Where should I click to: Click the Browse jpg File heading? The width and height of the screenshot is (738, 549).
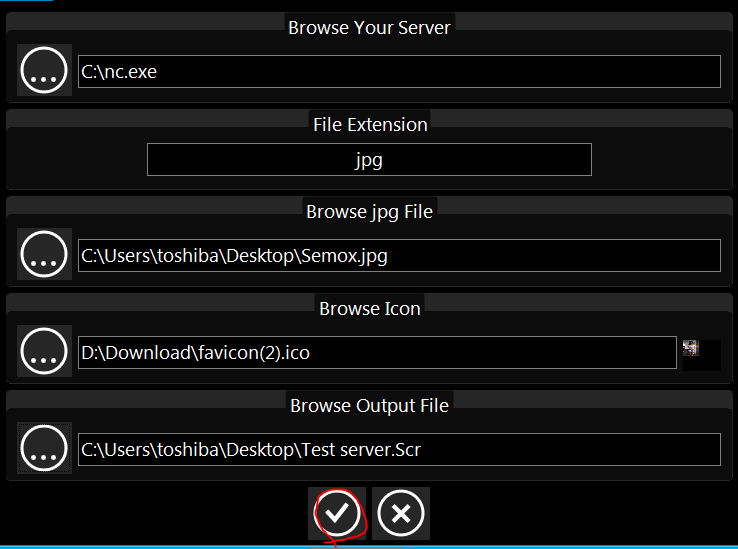[369, 212]
